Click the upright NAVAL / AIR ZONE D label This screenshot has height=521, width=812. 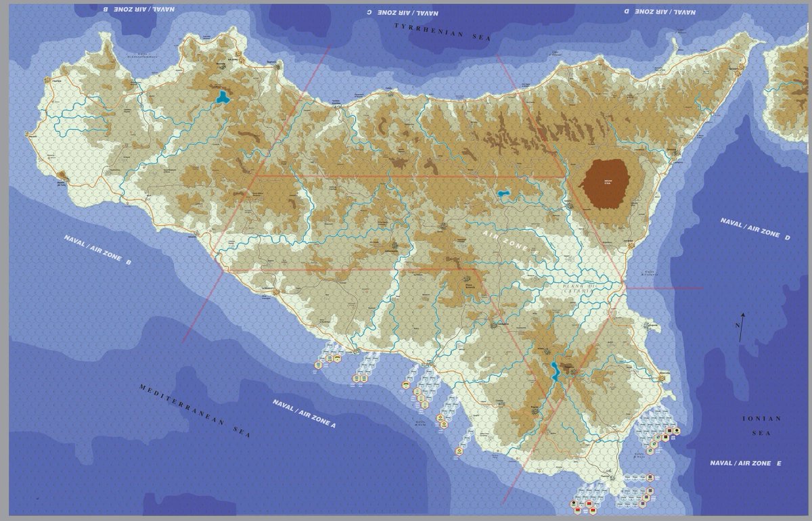(754, 229)
